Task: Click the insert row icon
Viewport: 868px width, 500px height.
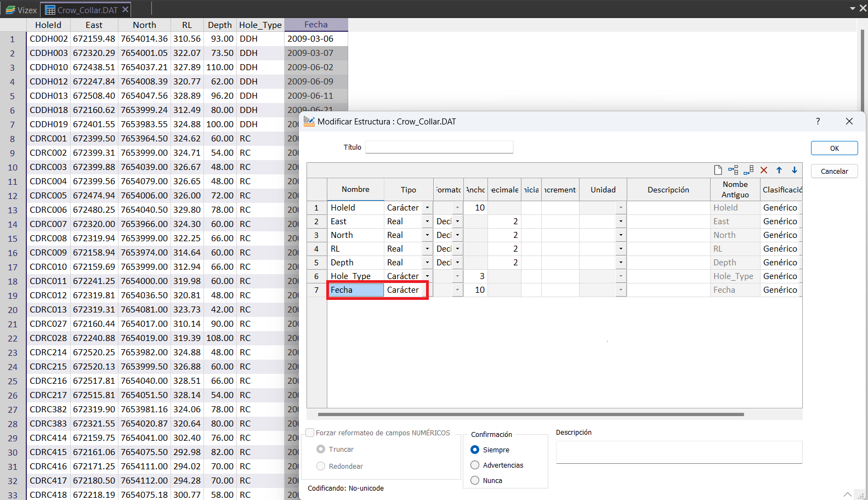Action: click(733, 170)
